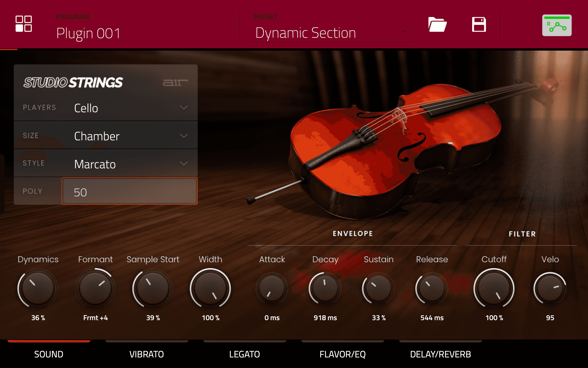Open the preset folder browser icon
Viewport: 588px width, 368px height.
tap(437, 24)
